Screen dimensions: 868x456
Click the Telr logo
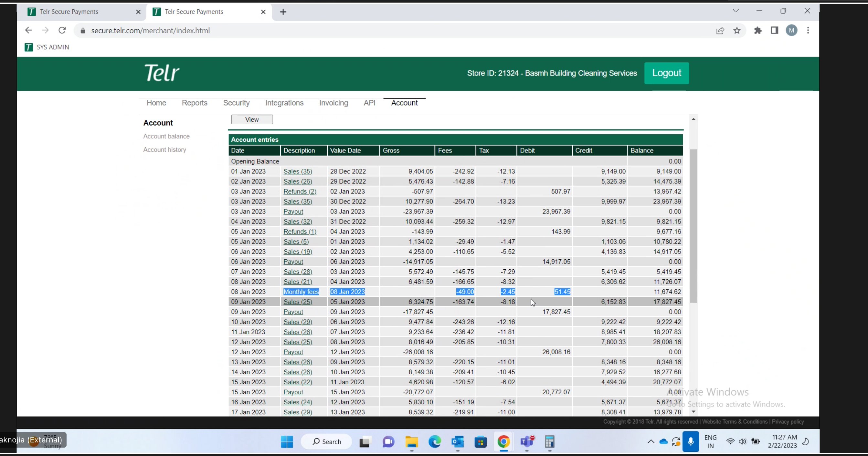coord(162,73)
